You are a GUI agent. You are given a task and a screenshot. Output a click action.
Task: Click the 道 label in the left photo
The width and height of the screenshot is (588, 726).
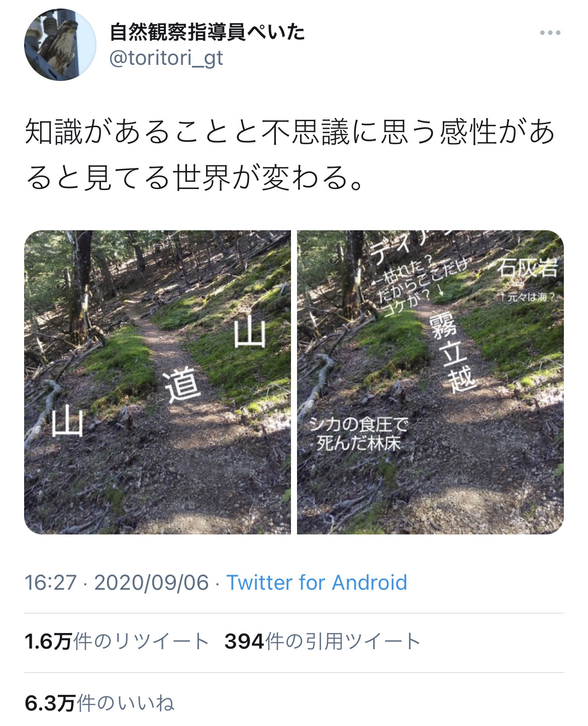point(183,385)
